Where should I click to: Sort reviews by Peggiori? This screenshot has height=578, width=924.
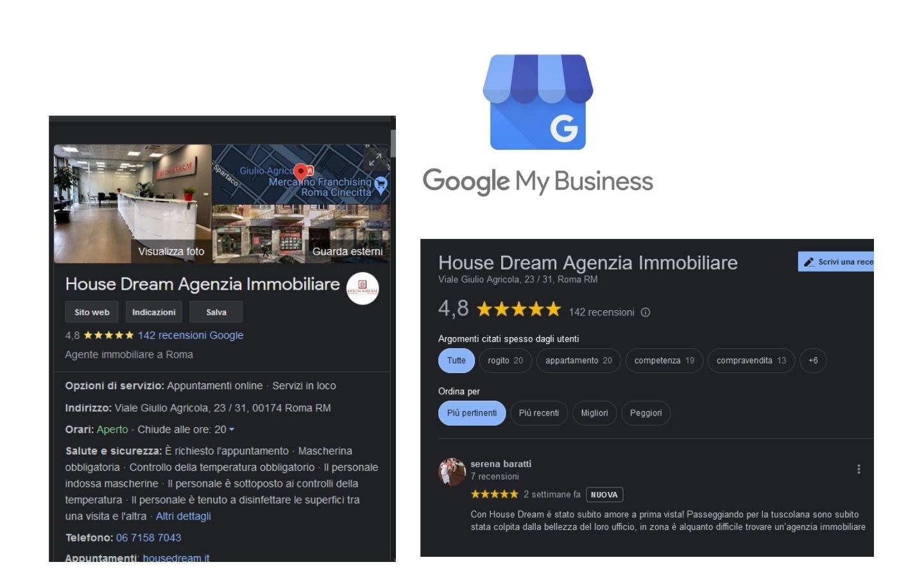click(646, 413)
